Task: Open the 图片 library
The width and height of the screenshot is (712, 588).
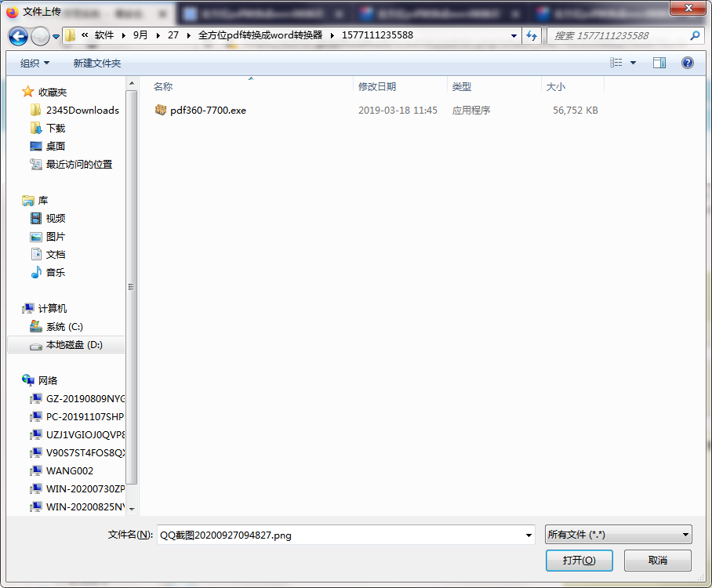Action: [x=56, y=237]
